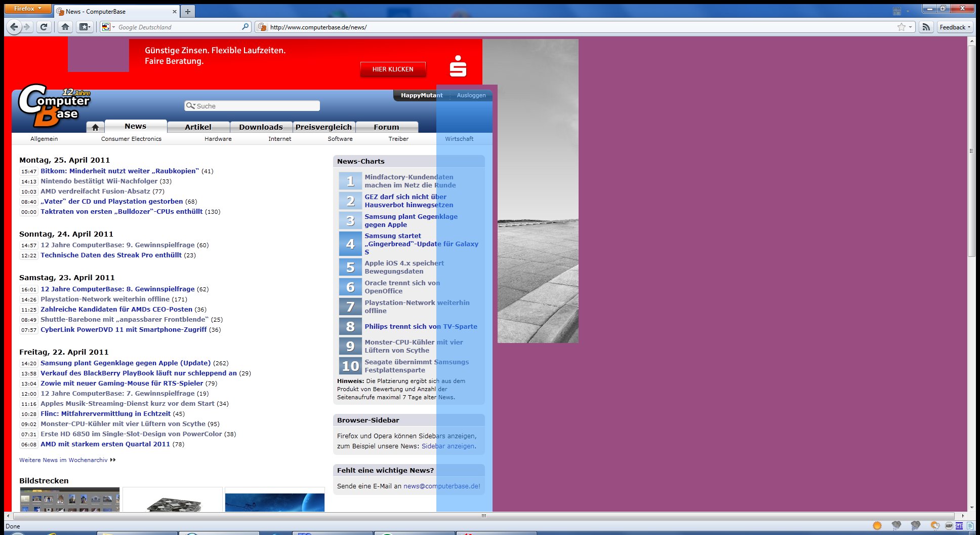Switch to the Downloads tab
This screenshot has height=535, width=980.
pos(261,127)
